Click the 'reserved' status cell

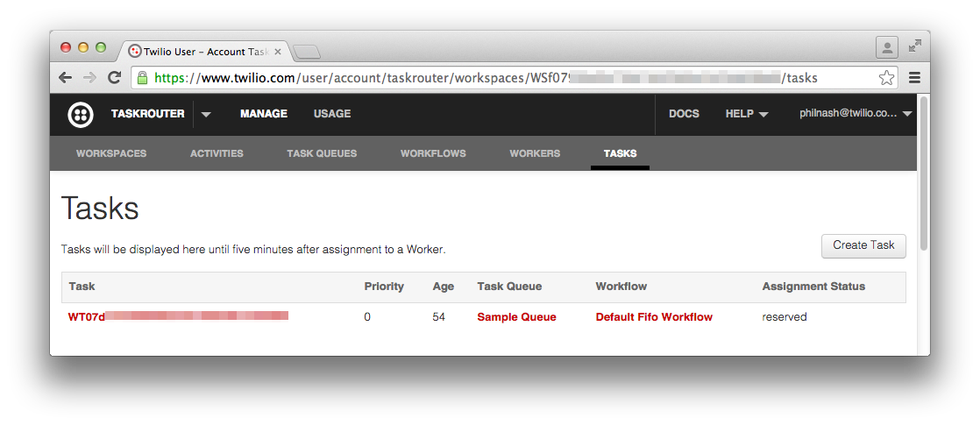[785, 317]
